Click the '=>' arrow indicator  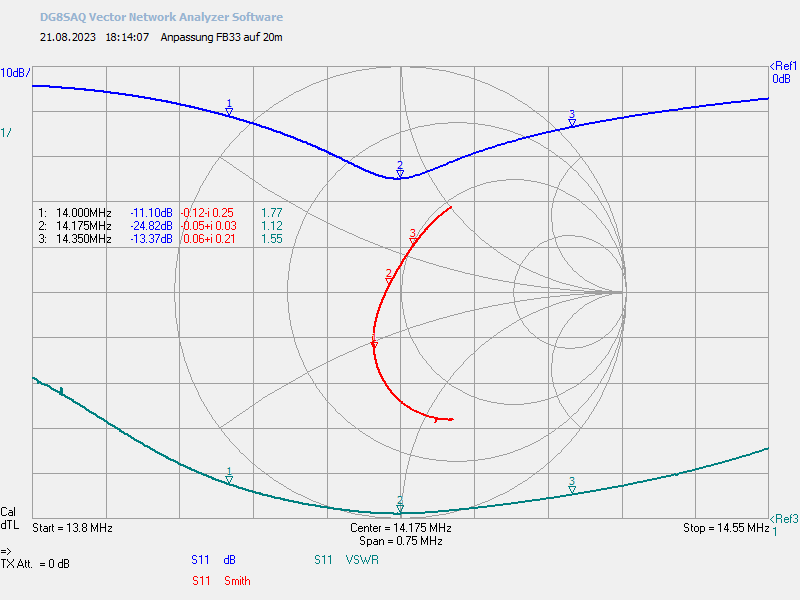pos(6,552)
